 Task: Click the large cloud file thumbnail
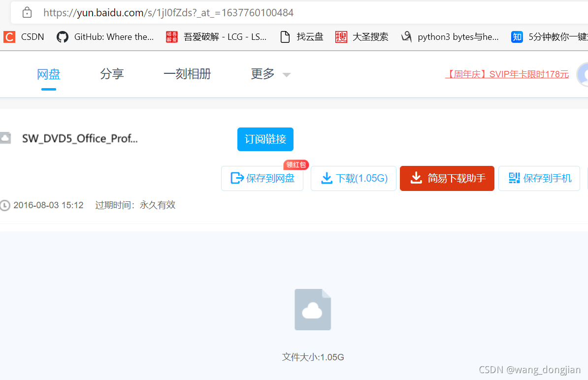tap(313, 310)
